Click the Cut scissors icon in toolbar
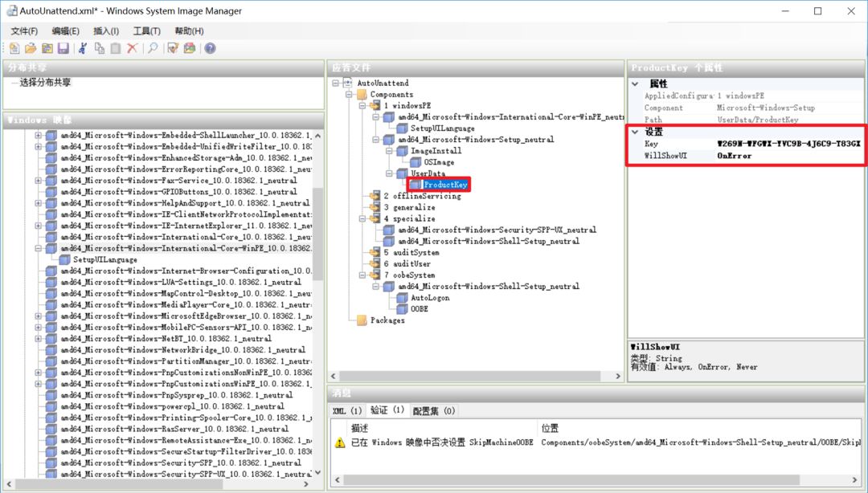This screenshot has width=868, height=493. click(x=83, y=49)
